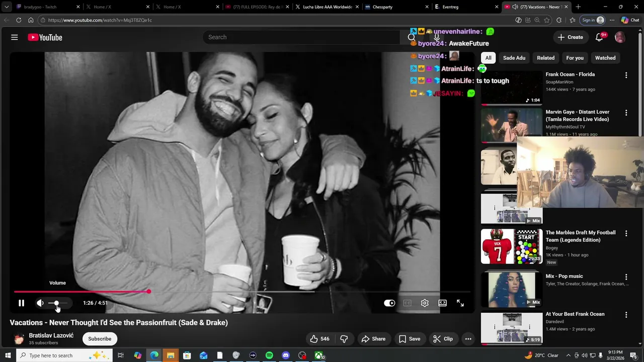Open options for The Marbles Draft video
The width and height of the screenshot is (644, 362).
pyautogui.click(x=626, y=233)
